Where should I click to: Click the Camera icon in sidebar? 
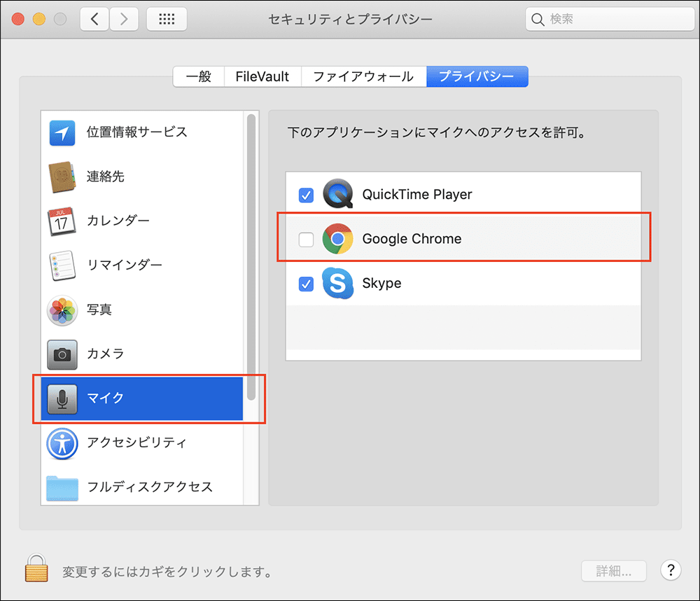click(x=62, y=354)
